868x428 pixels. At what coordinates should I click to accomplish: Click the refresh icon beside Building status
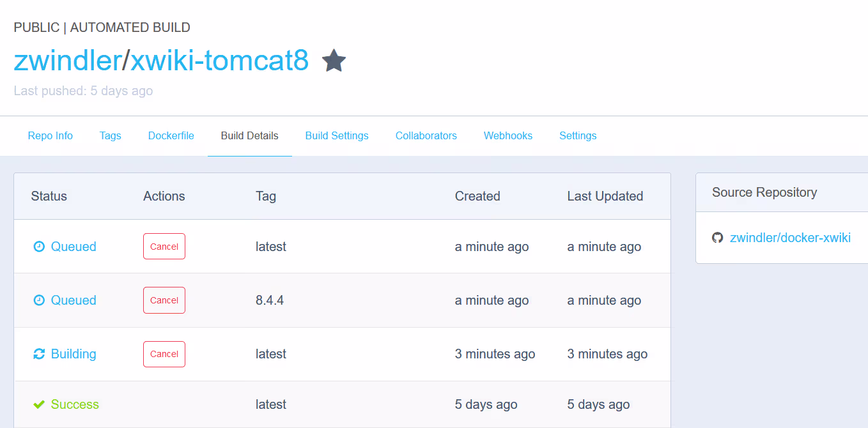click(x=39, y=354)
